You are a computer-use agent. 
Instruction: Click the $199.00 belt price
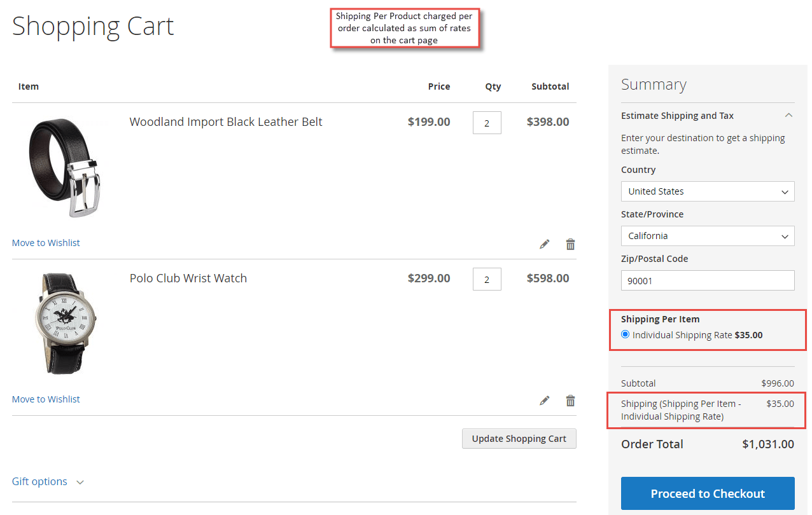tap(429, 121)
